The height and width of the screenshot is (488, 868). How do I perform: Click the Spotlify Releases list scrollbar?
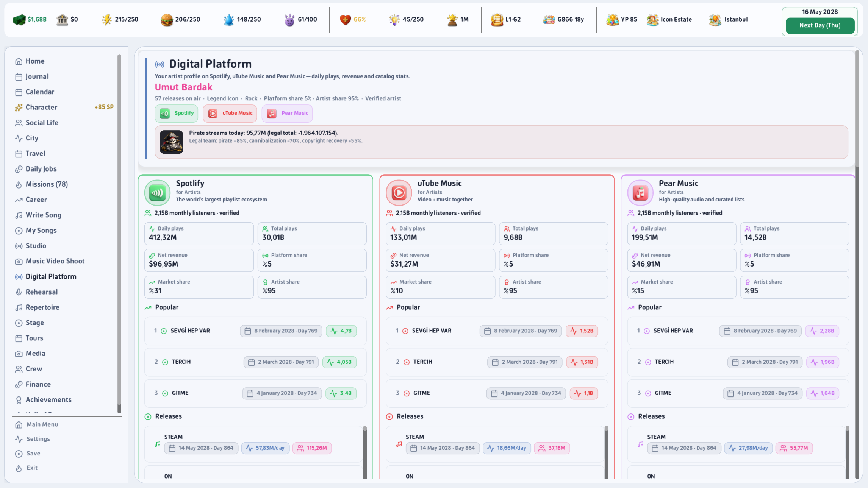coord(365,452)
